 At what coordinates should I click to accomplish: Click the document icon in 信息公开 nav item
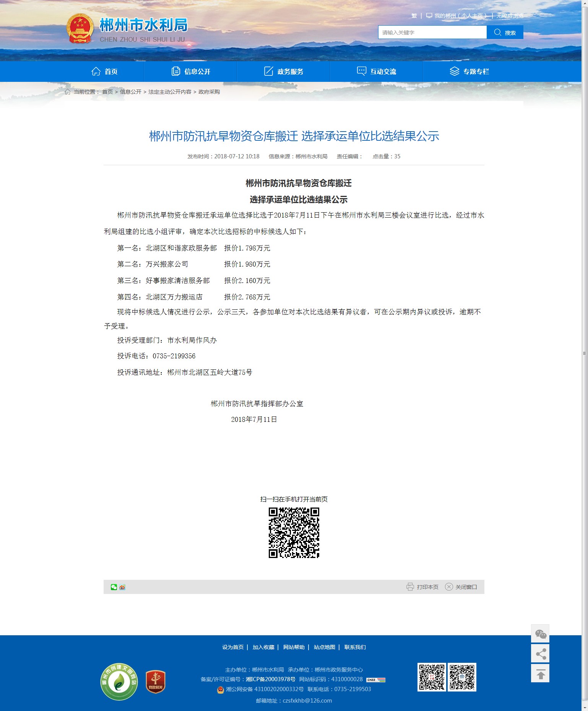(176, 71)
